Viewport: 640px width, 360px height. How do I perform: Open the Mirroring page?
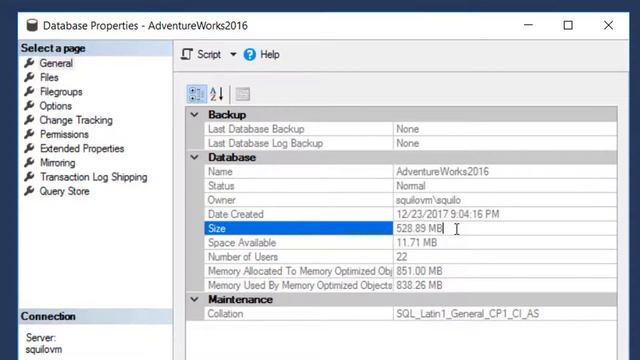[x=58, y=163]
